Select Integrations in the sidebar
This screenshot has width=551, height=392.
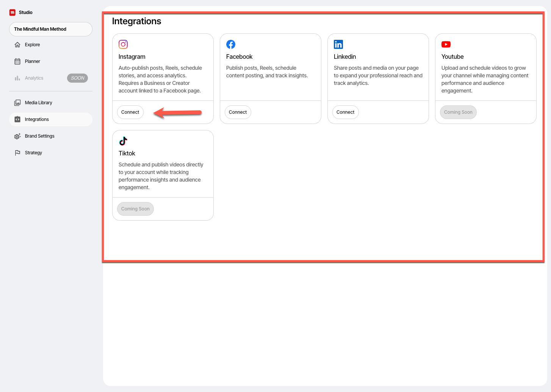tap(51, 119)
